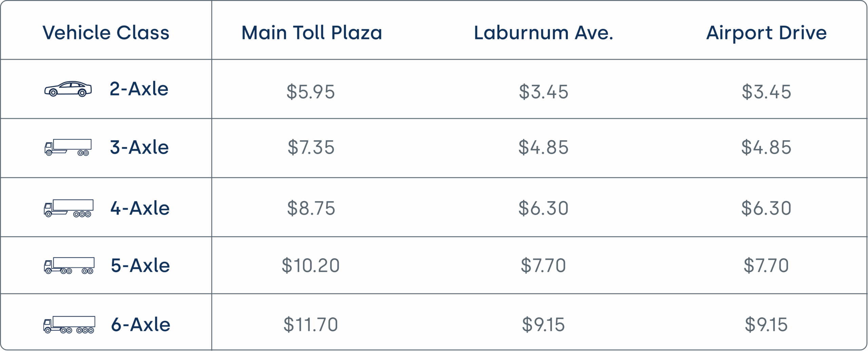Select the $10.20 Main Toll Plaza rate
The height and width of the screenshot is (351, 868).
pos(311,265)
